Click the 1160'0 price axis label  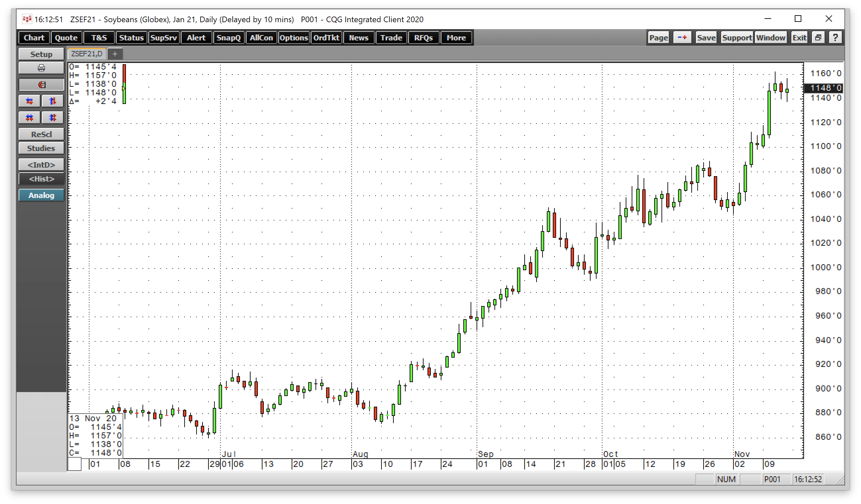[x=826, y=74]
